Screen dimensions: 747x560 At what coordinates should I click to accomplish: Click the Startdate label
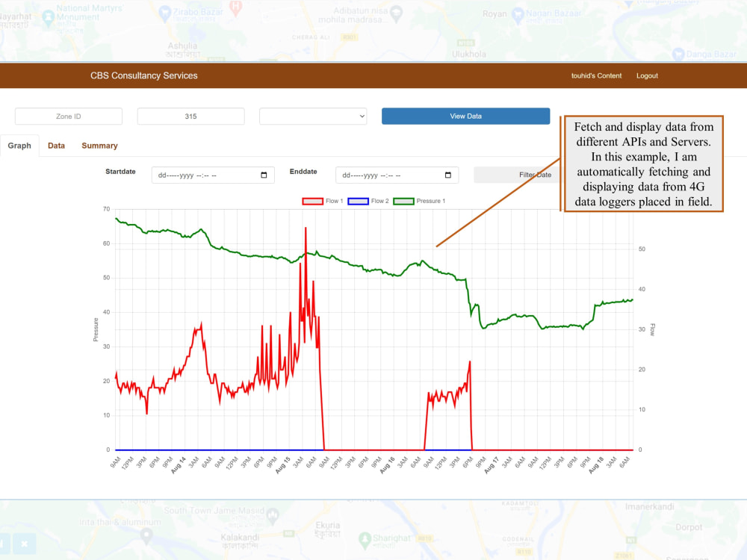click(x=120, y=172)
